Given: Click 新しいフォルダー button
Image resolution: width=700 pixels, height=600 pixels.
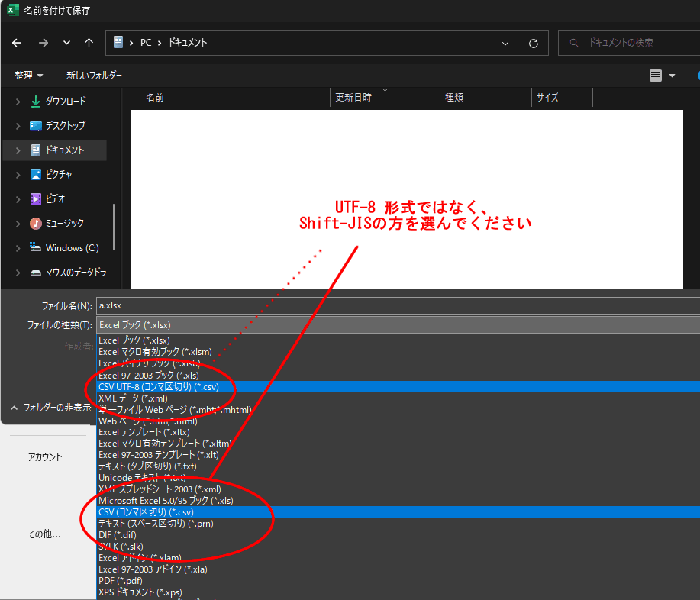Looking at the screenshot, I should [x=94, y=76].
